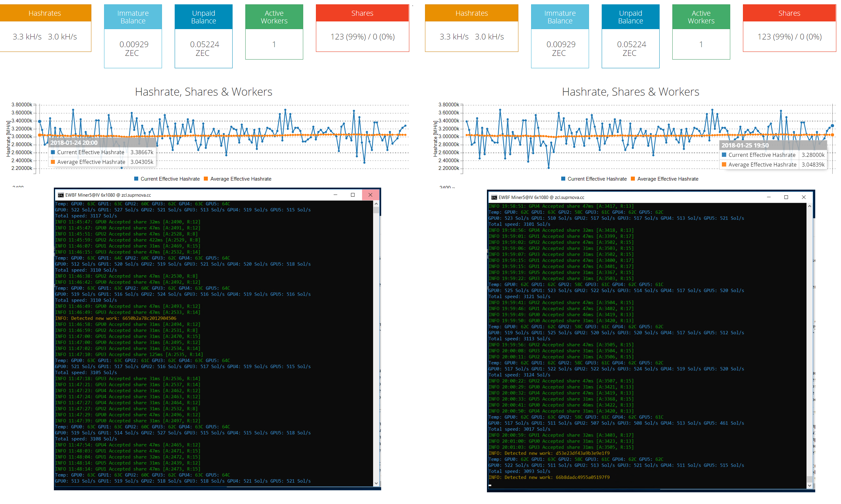Image resolution: width=841 pixels, height=504 pixels.
Task: Click the cmd icon of the left EWBF Miner console
Action: click(61, 195)
